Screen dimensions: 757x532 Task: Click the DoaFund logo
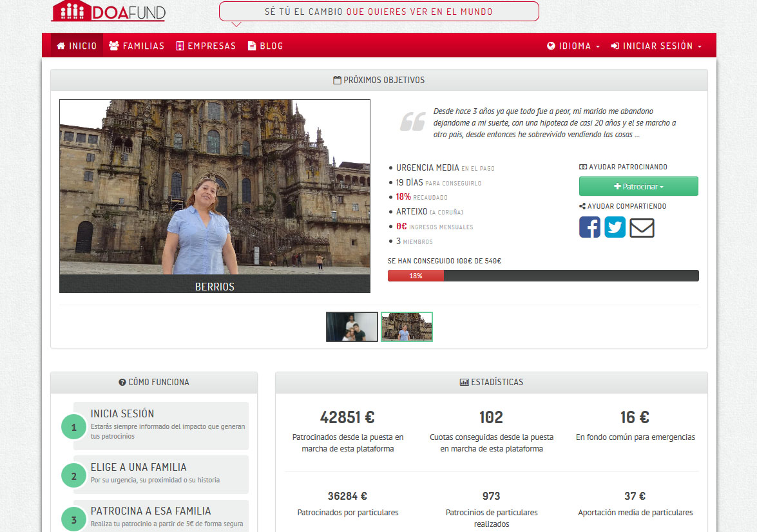(109, 11)
